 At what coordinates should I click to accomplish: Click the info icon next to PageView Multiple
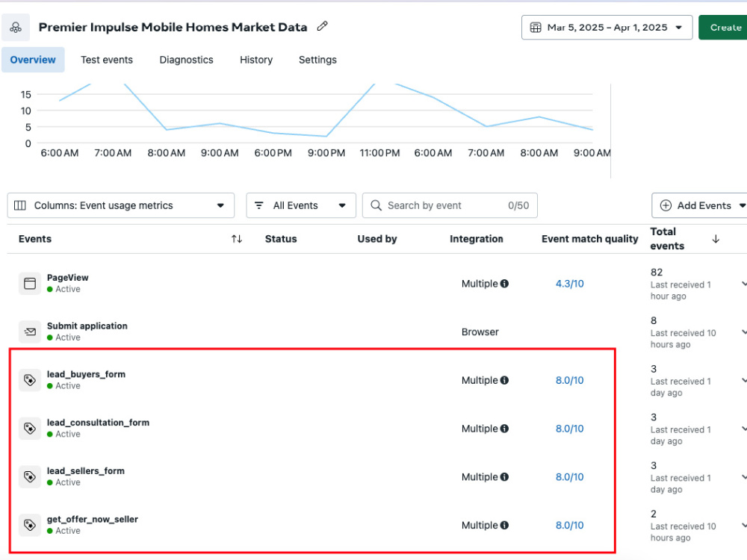504,284
